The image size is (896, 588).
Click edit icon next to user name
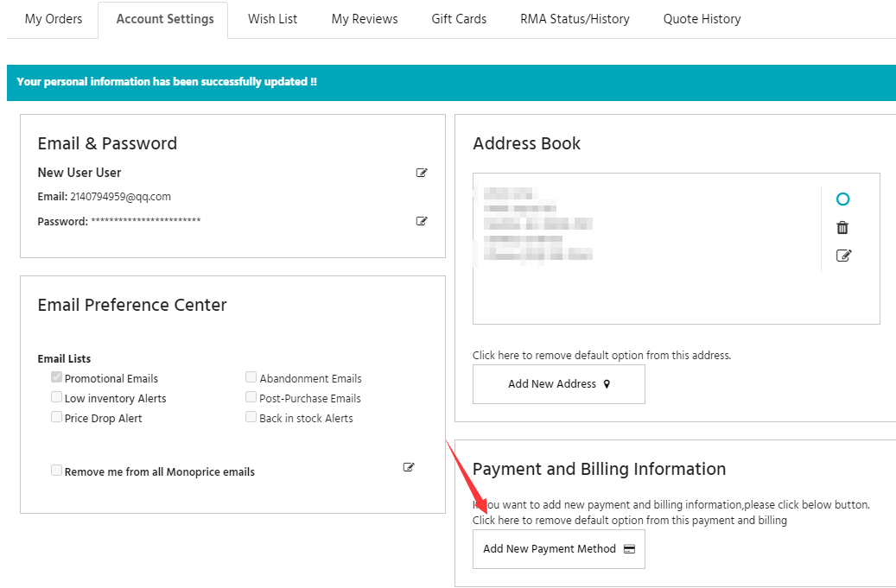422,173
